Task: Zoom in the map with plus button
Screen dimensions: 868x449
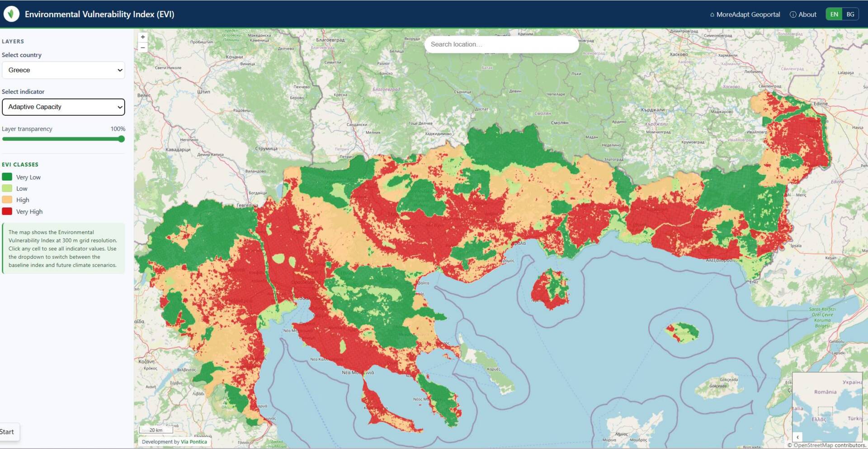Action: click(143, 37)
